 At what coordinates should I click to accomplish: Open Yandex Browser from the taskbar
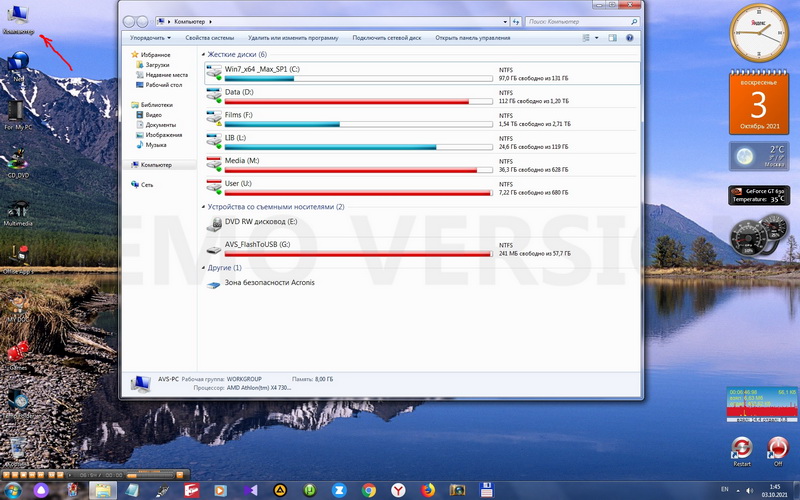click(398, 490)
